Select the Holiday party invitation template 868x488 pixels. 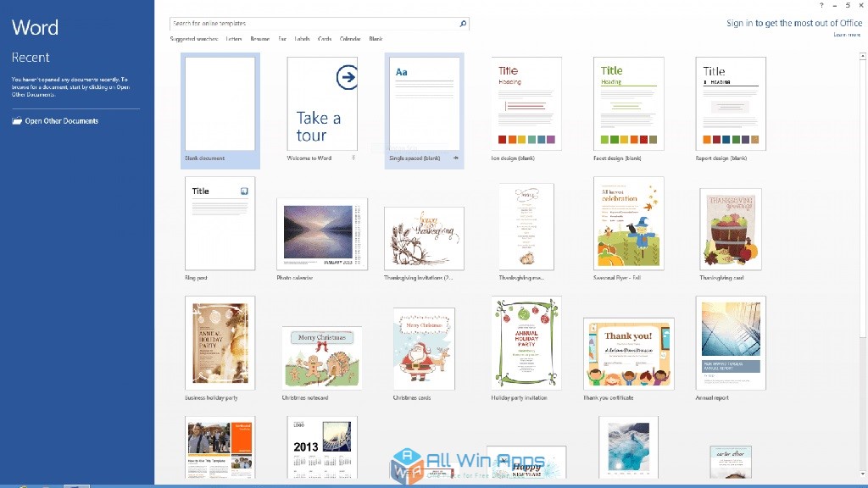(526, 343)
